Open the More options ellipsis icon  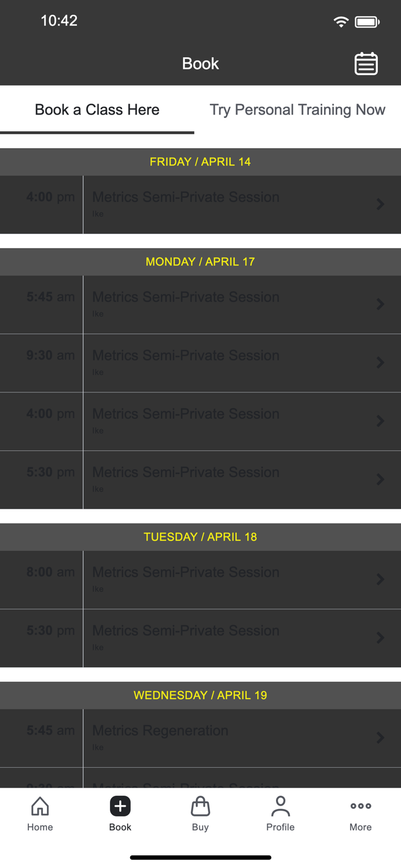(x=360, y=813)
